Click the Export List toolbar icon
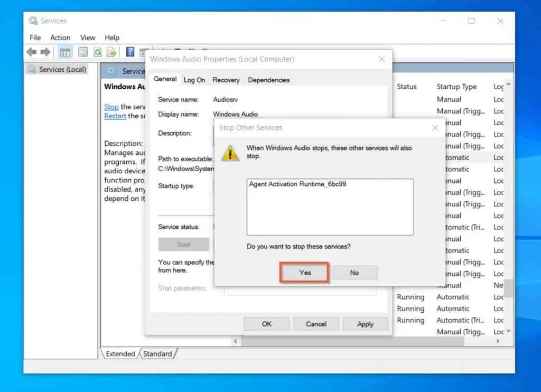541x392 pixels. point(111,52)
